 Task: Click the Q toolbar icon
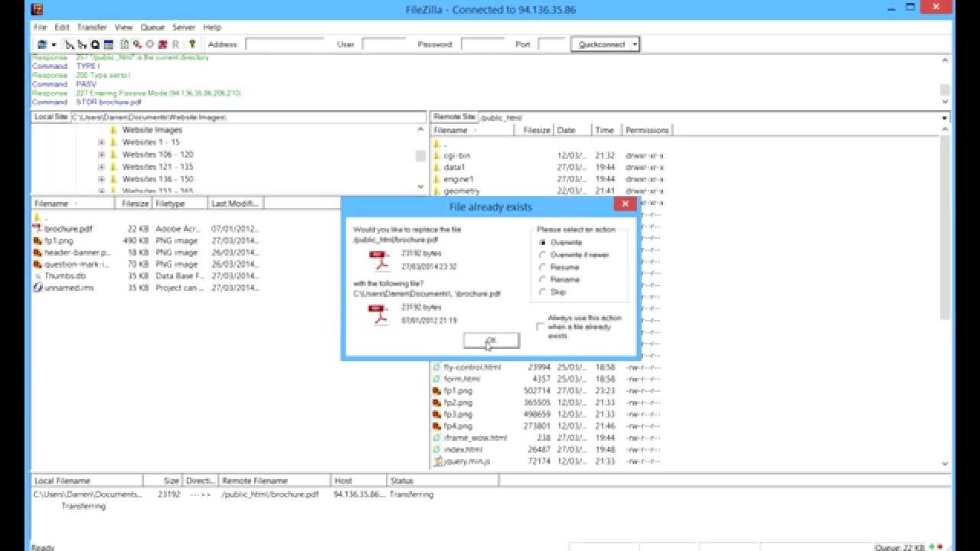[x=95, y=44]
